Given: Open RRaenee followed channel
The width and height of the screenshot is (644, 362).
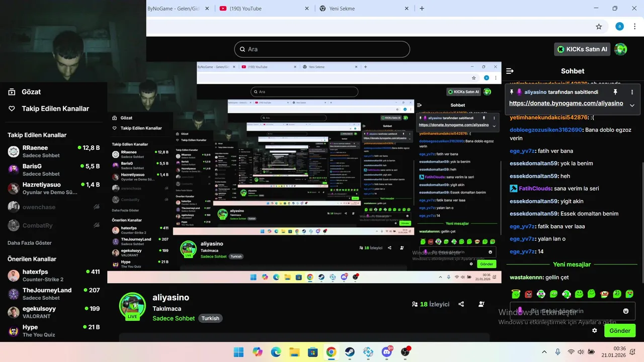Looking at the screenshot, I should click(53, 151).
